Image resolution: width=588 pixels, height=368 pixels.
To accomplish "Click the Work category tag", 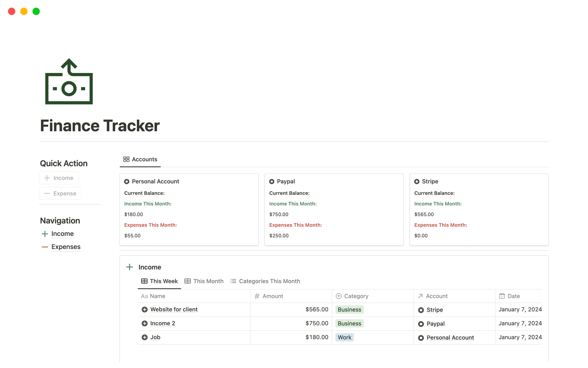I will point(345,337).
